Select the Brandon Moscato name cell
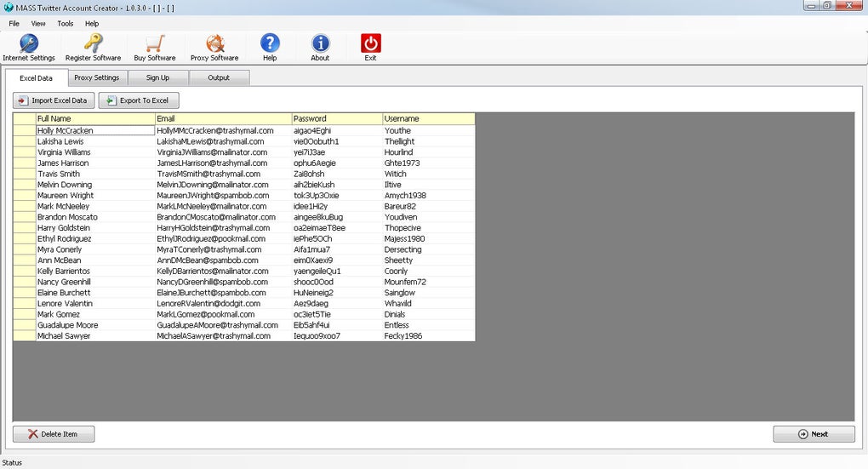 pyautogui.click(x=95, y=217)
